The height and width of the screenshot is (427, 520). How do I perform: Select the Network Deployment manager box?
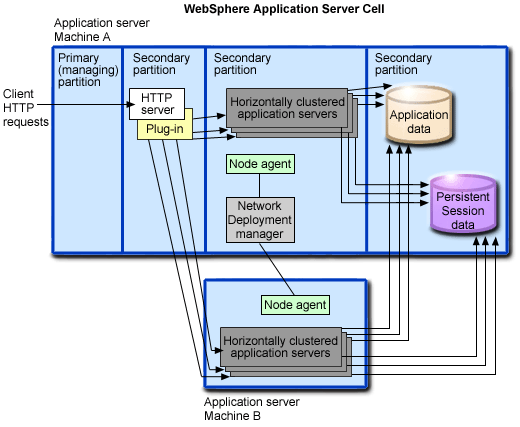tap(260, 220)
